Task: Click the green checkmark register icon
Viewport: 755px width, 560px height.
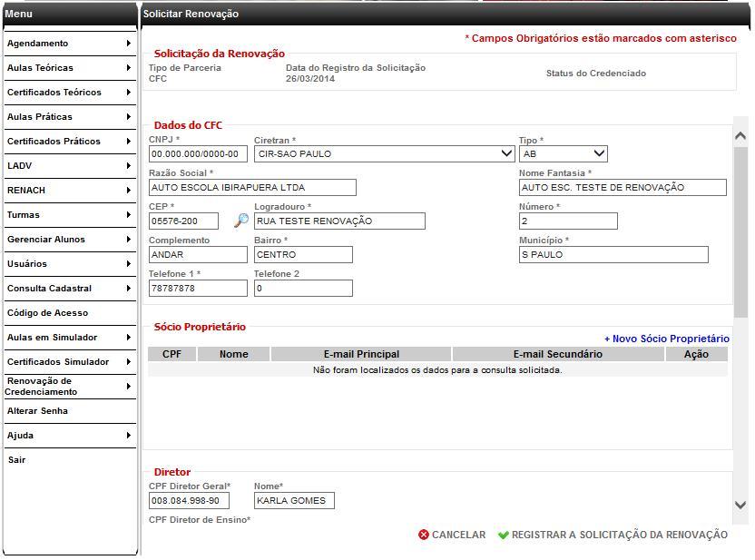Action: (503, 535)
